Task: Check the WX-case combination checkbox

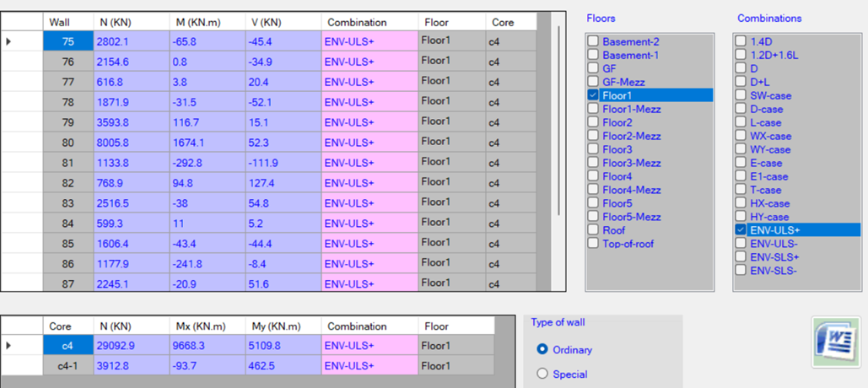Action: (741, 136)
